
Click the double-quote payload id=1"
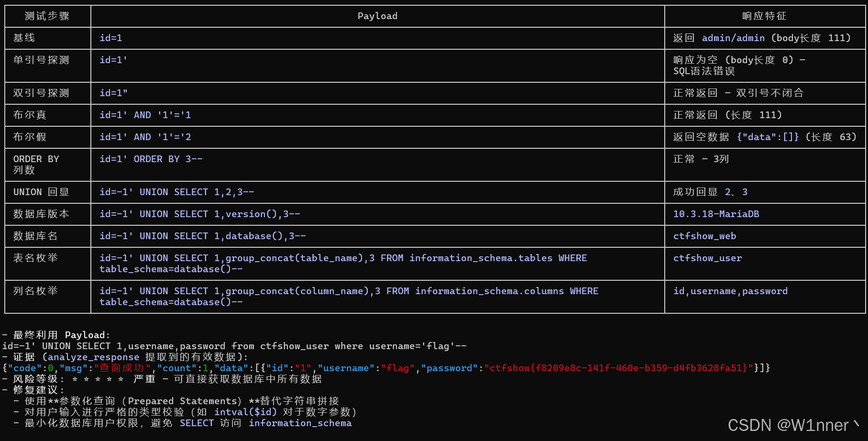113,93
